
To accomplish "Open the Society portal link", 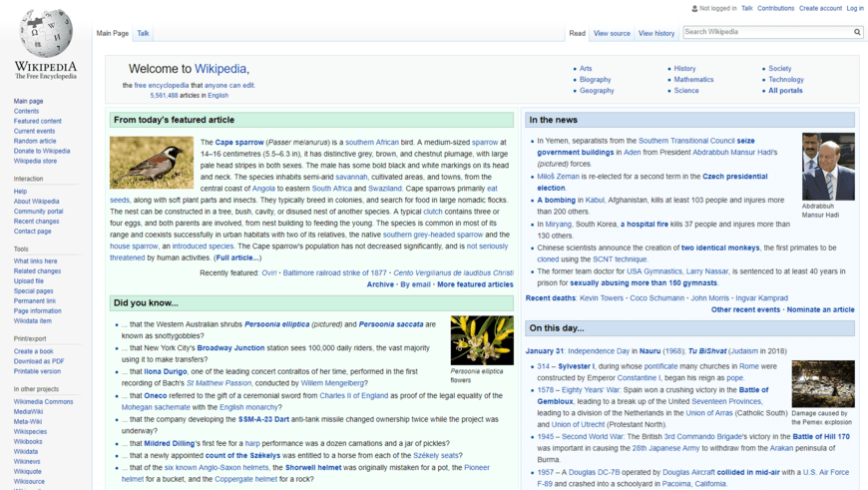I will point(780,69).
